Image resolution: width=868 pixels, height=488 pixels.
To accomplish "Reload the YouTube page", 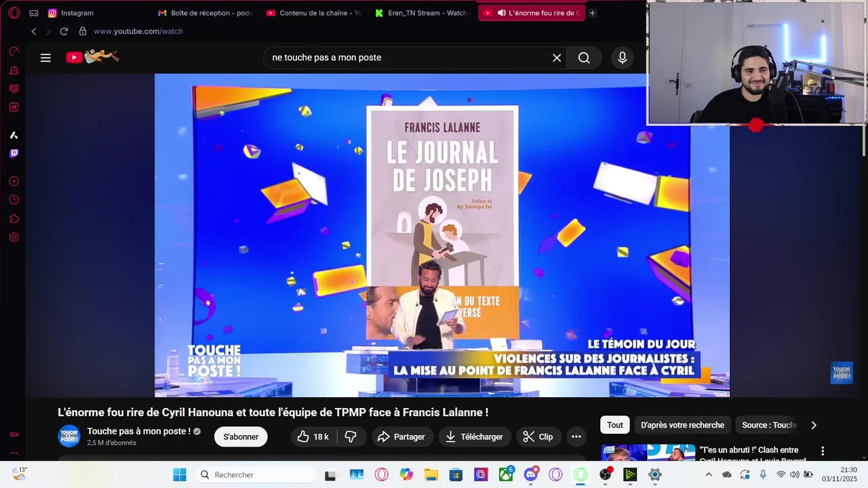I will click(64, 31).
